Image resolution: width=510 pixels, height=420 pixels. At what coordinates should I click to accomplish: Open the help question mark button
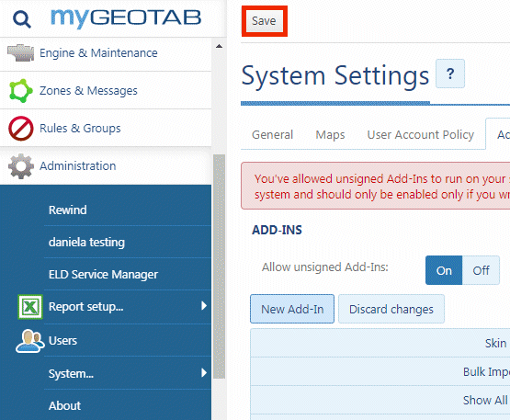point(450,74)
